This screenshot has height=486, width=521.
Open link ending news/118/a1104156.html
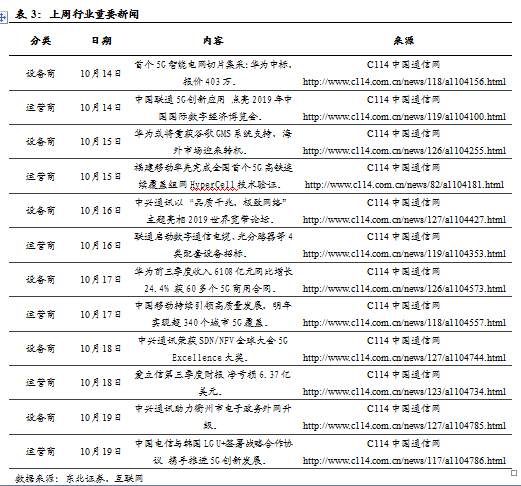click(404, 82)
